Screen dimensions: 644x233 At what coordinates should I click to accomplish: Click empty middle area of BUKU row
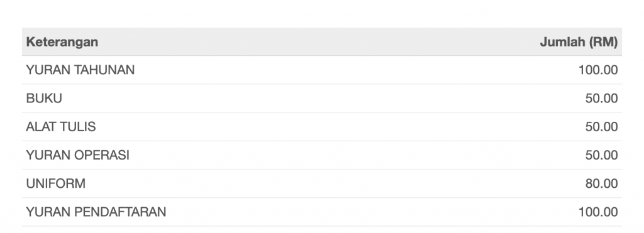[x=322, y=99]
